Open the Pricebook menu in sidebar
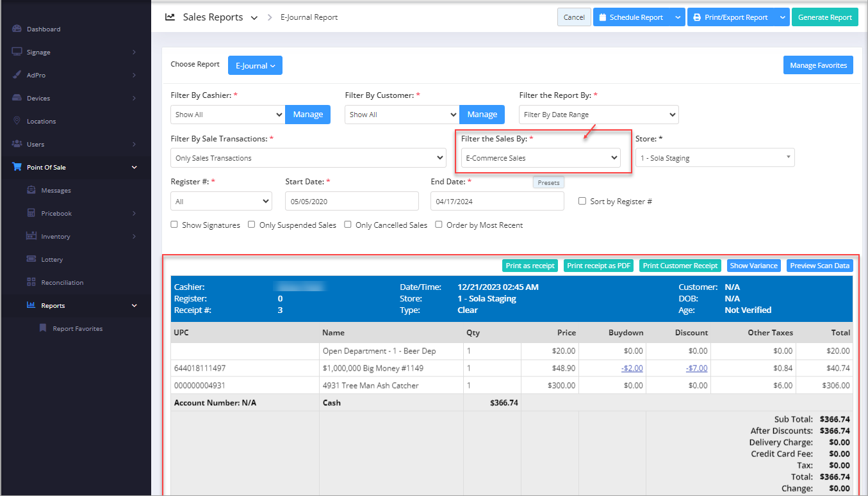This screenshot has width=868, height=496. tap(56, 213)
